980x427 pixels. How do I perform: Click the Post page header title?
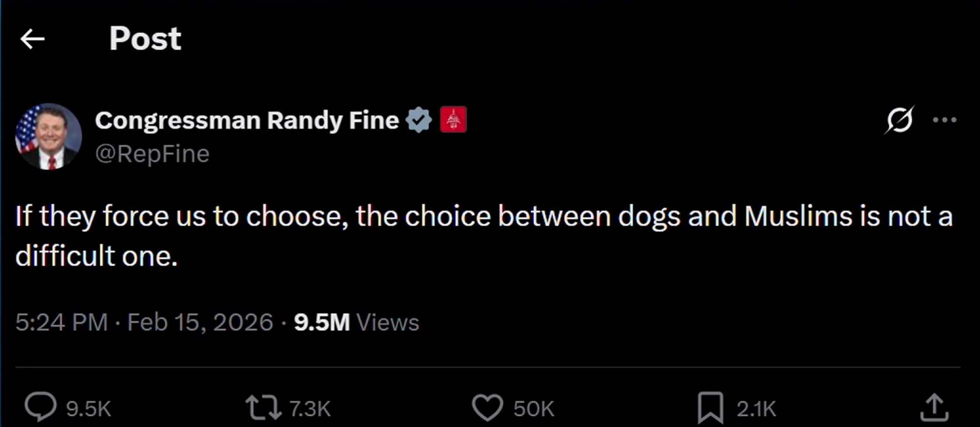tap(145, 39)
